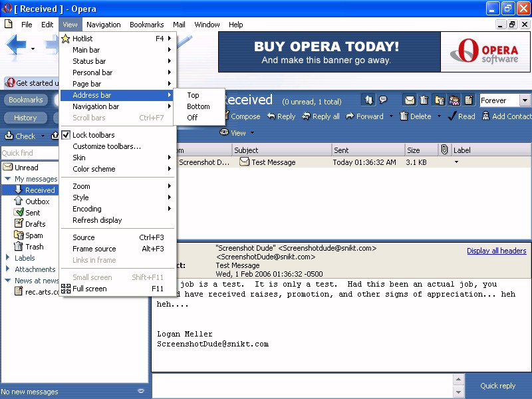Select the Outbox folder
The height and width of the screenshot is (399, 532).
pyautogui.click(x=37, y=201)
